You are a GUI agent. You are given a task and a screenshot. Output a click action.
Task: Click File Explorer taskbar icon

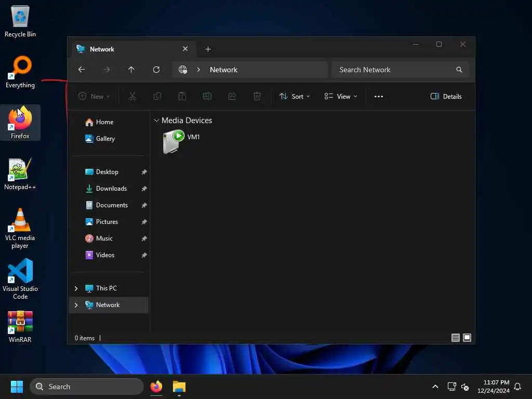[179, 387]
